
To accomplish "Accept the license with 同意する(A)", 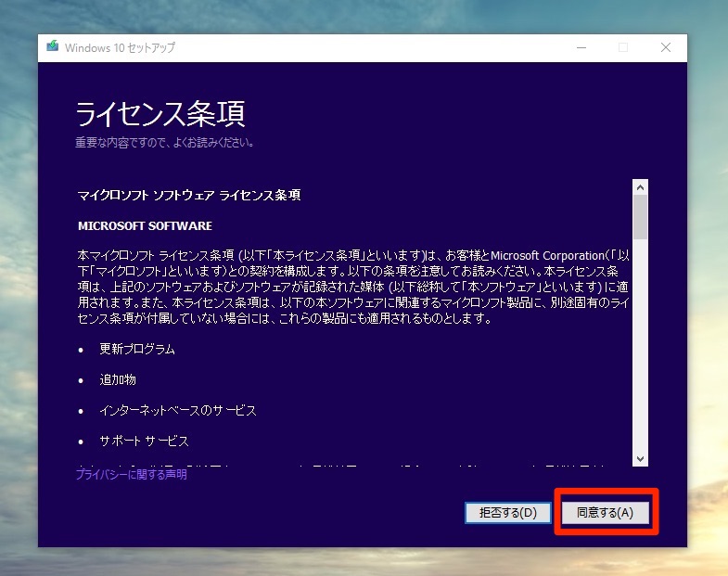I will click(605, 512).
